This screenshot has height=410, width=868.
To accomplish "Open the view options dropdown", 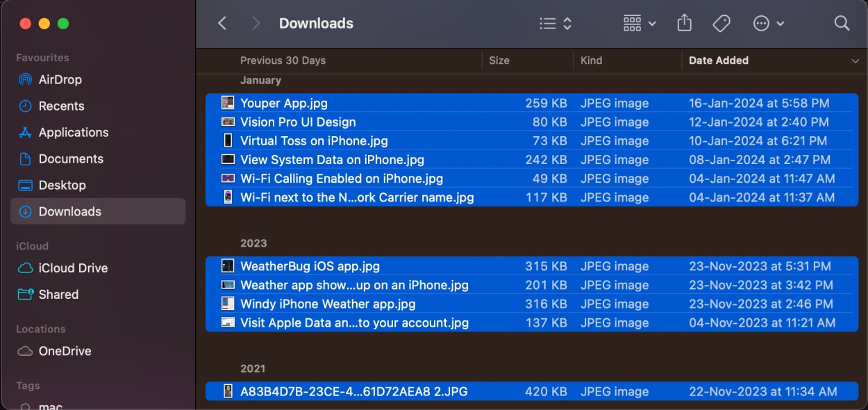I will (x=555, y=23).
